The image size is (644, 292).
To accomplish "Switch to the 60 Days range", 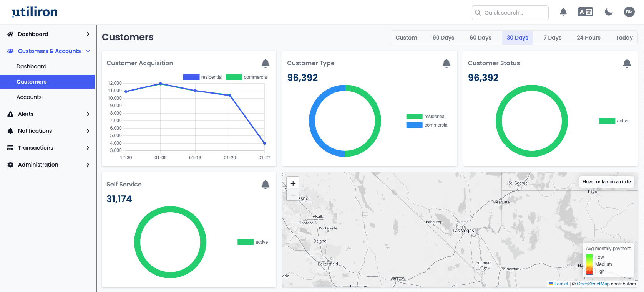I will coord(480,38).
